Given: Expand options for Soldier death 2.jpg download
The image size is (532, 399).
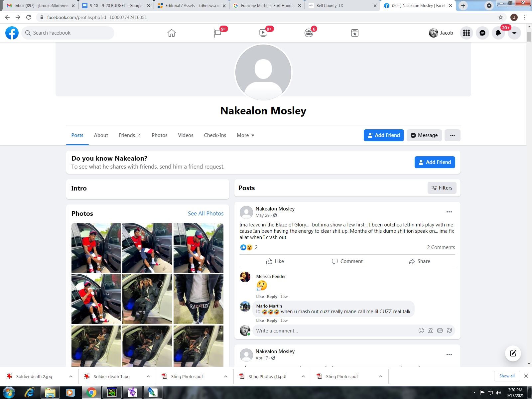Looking at the screenshot, I should tap(71, 376).
